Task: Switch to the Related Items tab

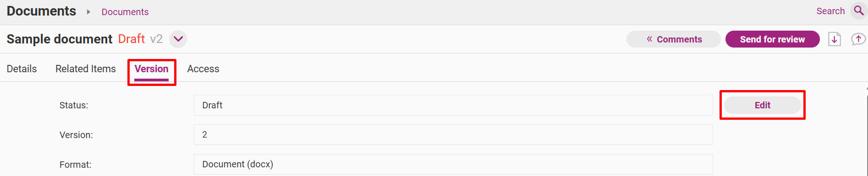Action: click(86, 69)
